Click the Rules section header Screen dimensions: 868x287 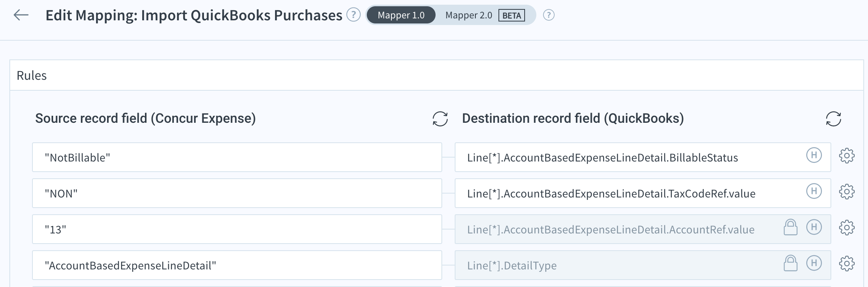click(437, 75)
